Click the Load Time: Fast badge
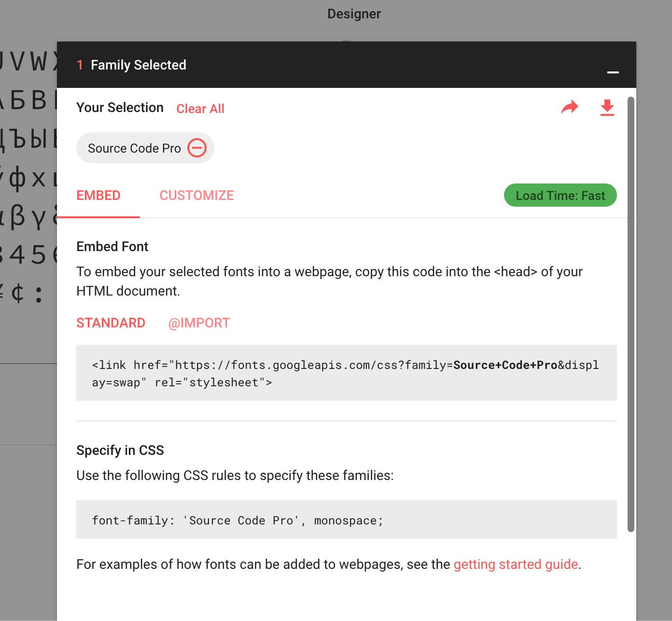The image size is (672, 621). point(560,195)
